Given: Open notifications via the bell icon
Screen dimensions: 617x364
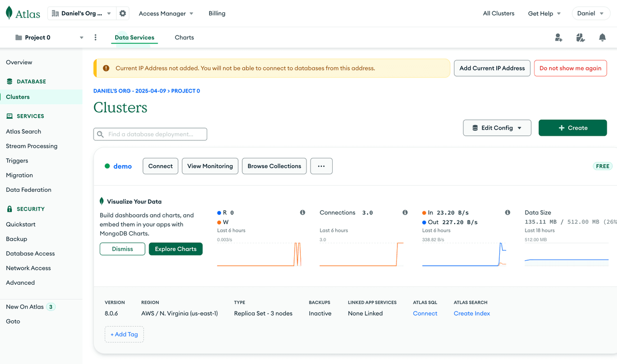Looking at the screenshot, I should tap(602, 37).
